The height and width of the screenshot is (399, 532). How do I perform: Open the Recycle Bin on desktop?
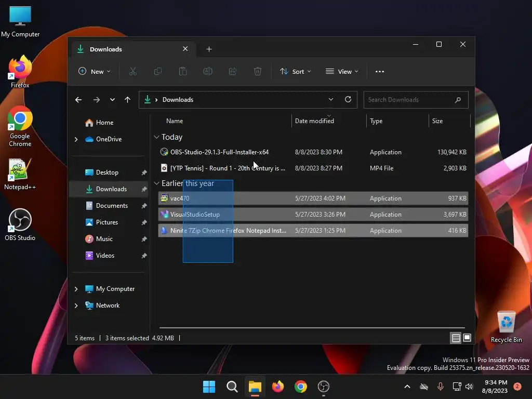pos(506,327)
